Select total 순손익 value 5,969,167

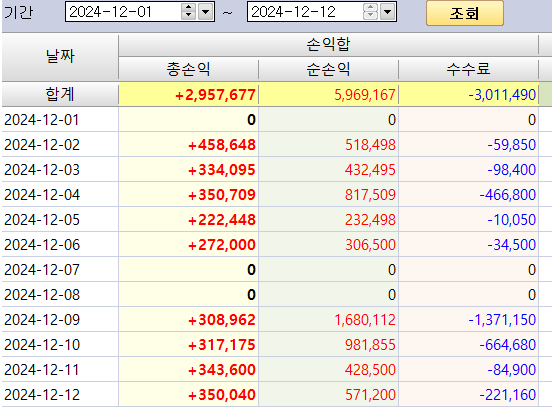click(365, 95)
